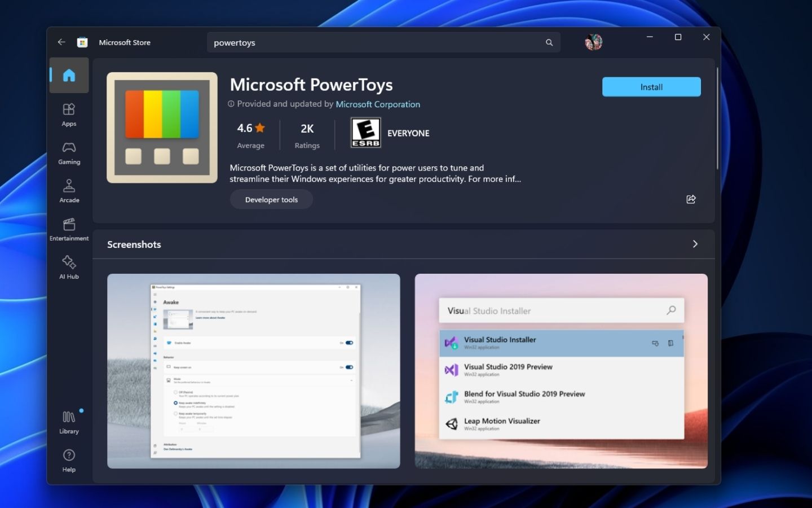The height and width of the screenshot is (508, 812).
Task: Select the Entertainment clapperboard icon
Action: pyautogui.click(x=69, y=224)
